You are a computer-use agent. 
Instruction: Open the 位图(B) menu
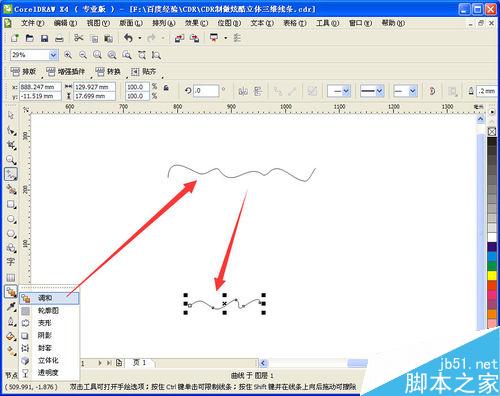coord(229,23)
